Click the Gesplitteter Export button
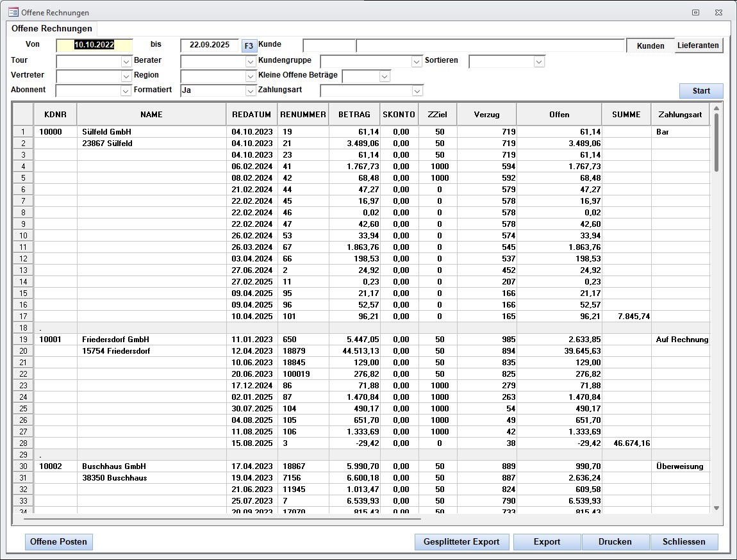737x560 pixels. point(461,541)
